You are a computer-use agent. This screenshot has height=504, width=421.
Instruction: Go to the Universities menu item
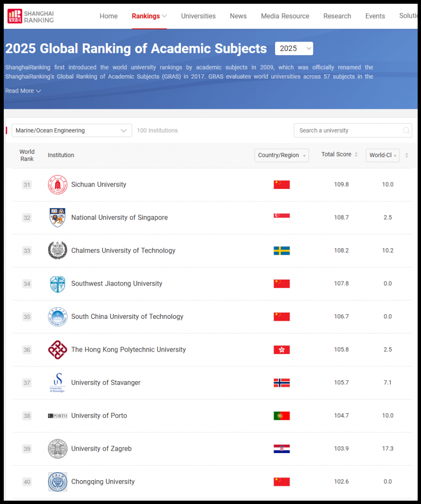point(198,16)
